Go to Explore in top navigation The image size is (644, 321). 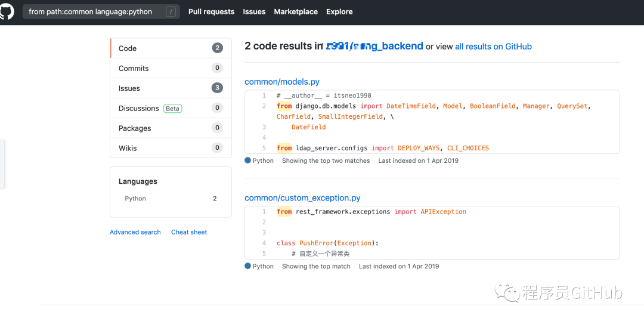[x=339, y=11]
